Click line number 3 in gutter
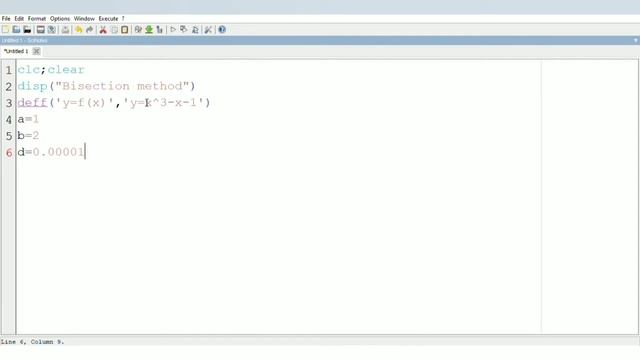 9,103
